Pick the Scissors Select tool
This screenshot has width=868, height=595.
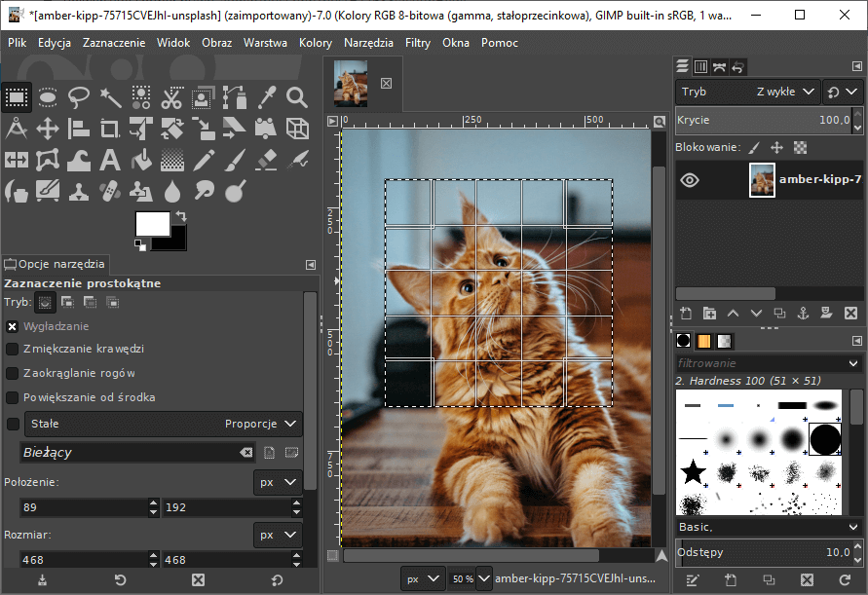click(171, 97)
